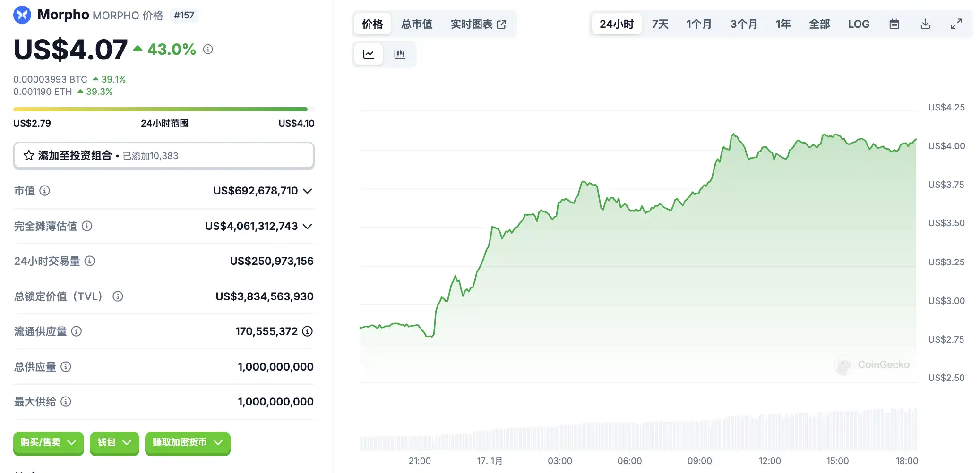Switch to the candlestick chart icon
Viewport: 980px width, 473px height.
399,54
